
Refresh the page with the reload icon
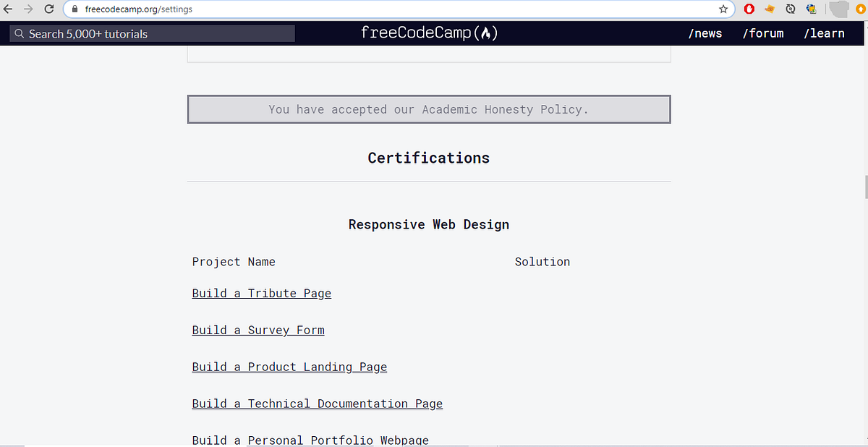(x=48, y=9)
